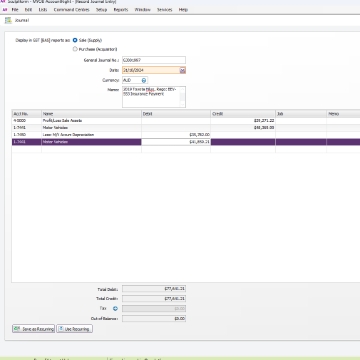Open the Lists menu
This screenshot has height=360, width=360.
click(x=43, y=10)
